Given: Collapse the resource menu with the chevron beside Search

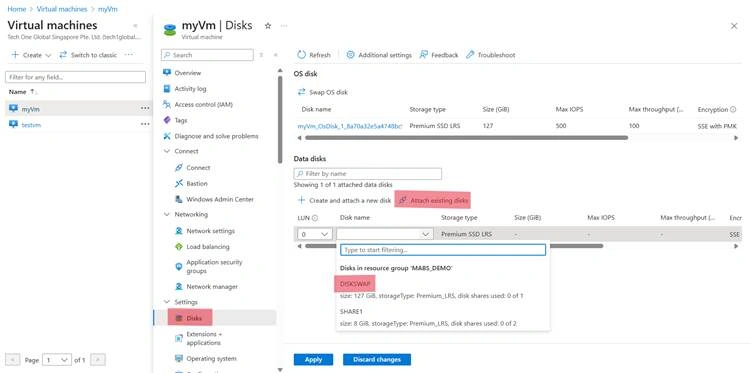Looking at the screenshot, I should pyautogui.click(x=275, y=55).
